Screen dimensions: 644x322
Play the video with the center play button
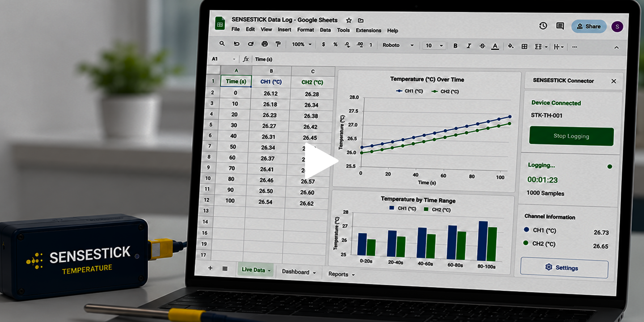(321, 161)
